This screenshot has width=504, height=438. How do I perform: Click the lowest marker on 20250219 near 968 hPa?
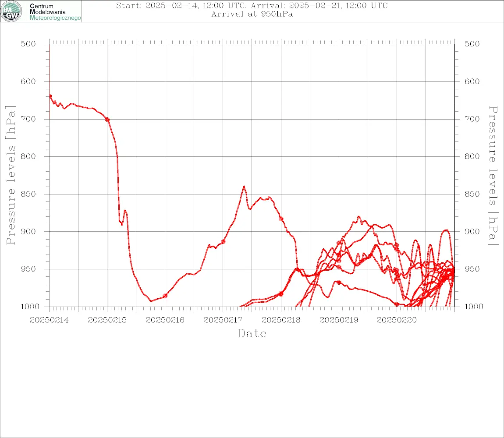click(339, 282)
